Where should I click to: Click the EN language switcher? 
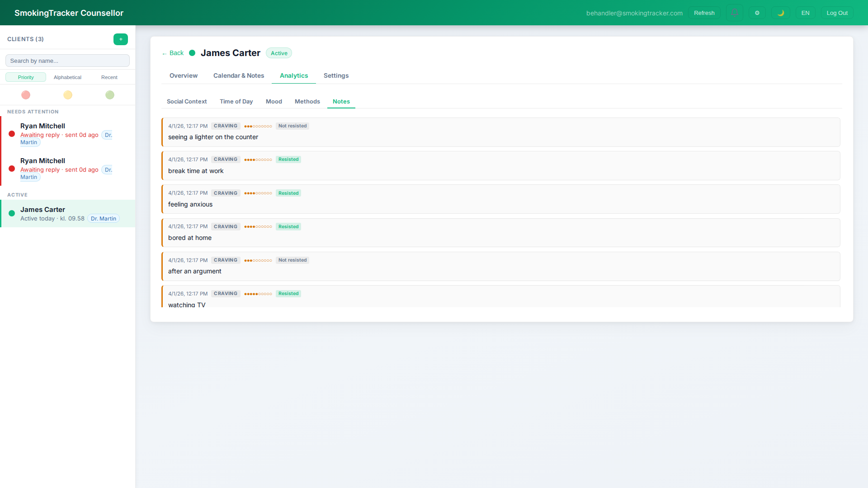click(805, 13)
